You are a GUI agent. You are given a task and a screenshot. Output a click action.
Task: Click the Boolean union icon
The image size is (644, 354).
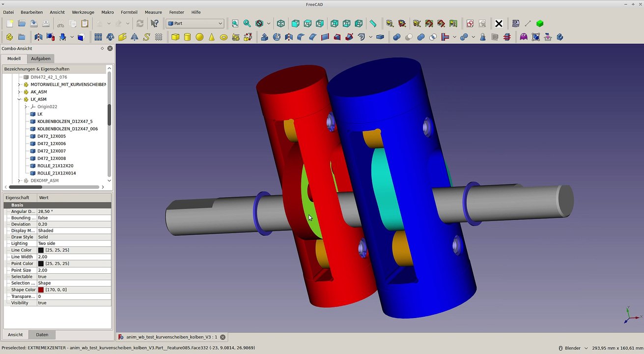[421, 37]
